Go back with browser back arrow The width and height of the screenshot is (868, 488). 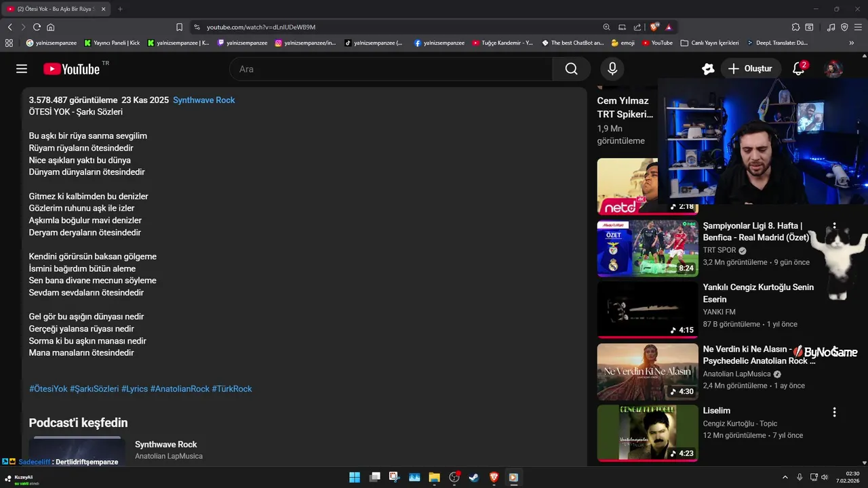[x=9, y=27]
